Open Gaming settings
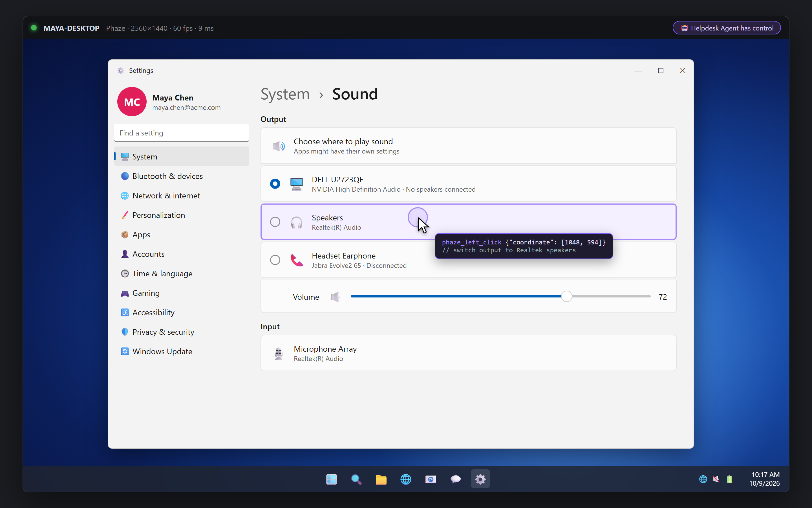Viewport: 812px width, 508px height. [182, 293]
